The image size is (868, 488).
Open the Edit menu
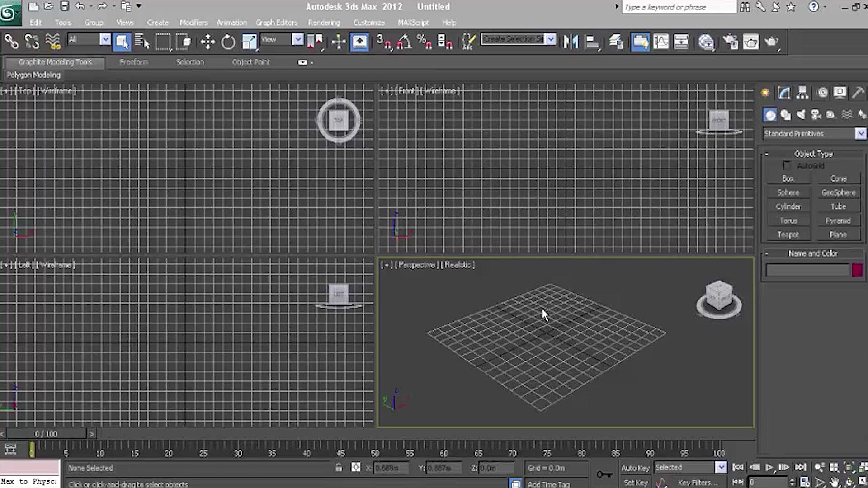pyautogui.click(x=36, y=23)
